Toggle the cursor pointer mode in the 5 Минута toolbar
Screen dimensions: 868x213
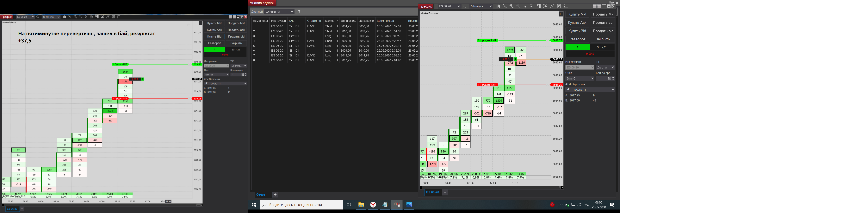(525, 6)
